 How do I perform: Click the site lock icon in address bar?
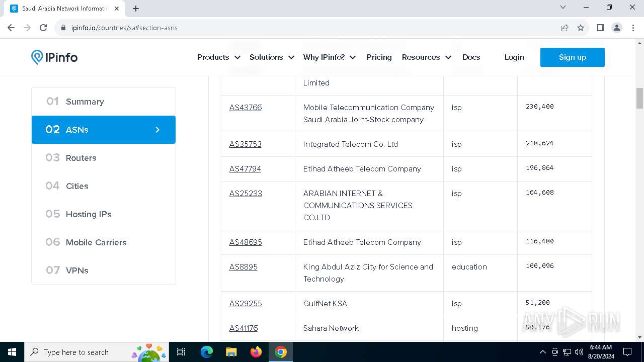[x=63, y=28]
